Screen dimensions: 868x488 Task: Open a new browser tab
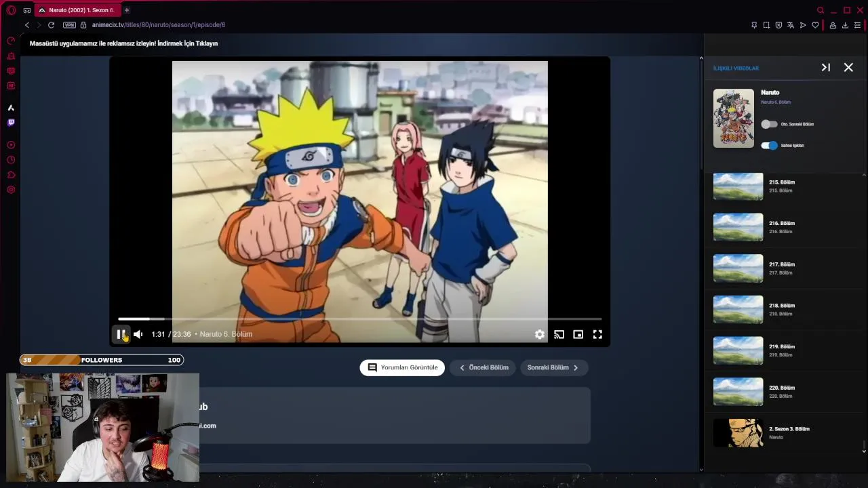pyautogui.click(x=127, y=10)
